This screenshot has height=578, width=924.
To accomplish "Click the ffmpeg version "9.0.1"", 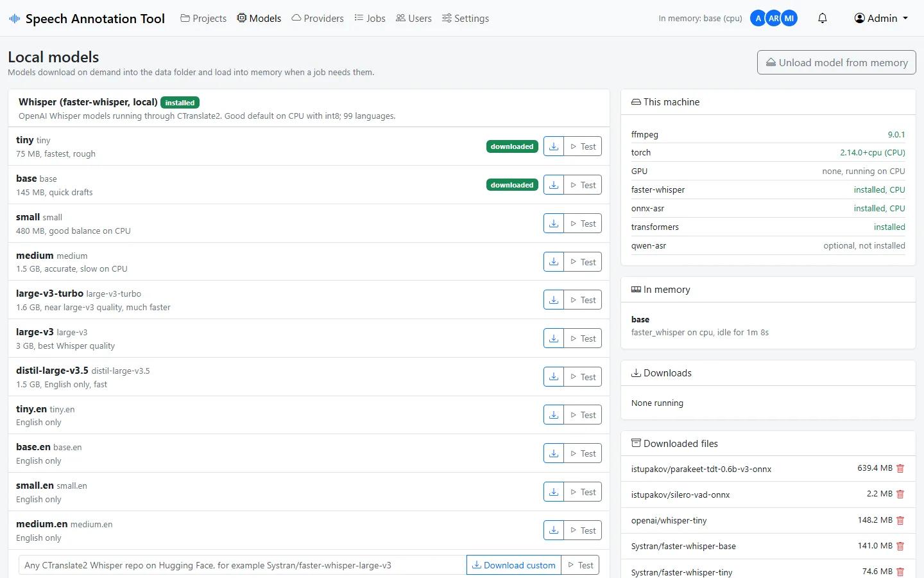I will click(x=896, y=135).
